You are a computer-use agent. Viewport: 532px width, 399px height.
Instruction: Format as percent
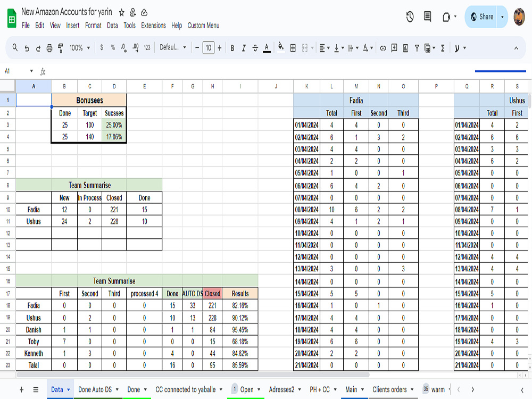pos(113,48)
